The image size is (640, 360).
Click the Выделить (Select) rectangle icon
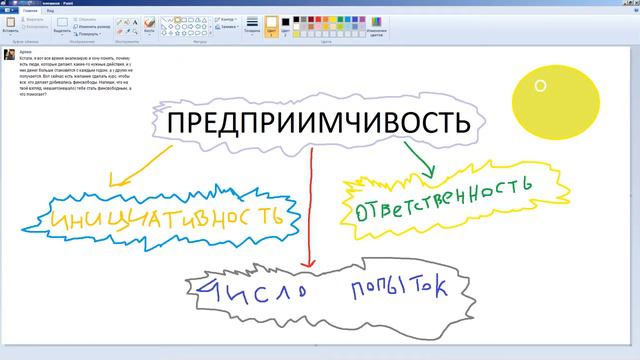[62, 22]
